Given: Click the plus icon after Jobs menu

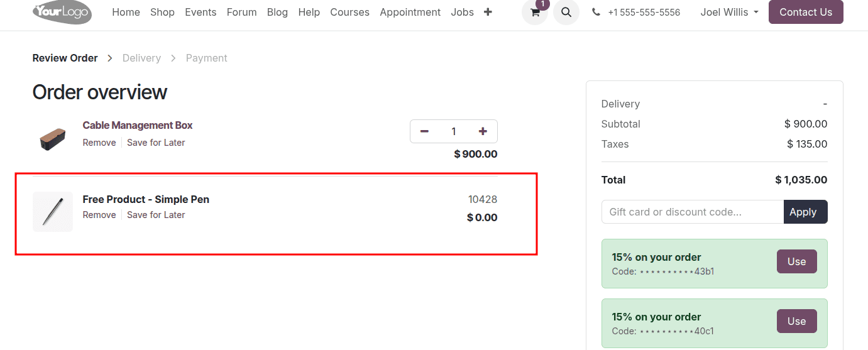Looking at the screenshot, I should click(488, 12).
